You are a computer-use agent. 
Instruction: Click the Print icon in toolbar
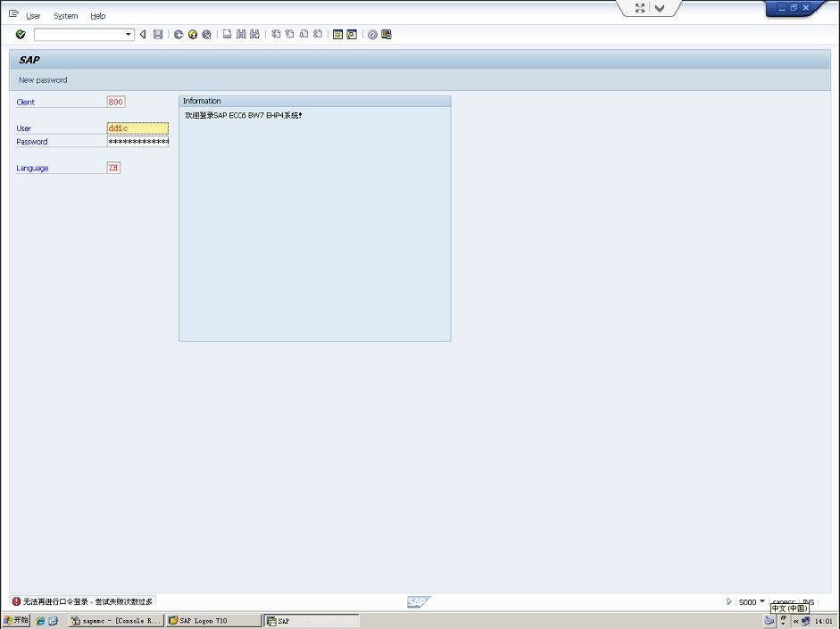click(x=228, y=35)
